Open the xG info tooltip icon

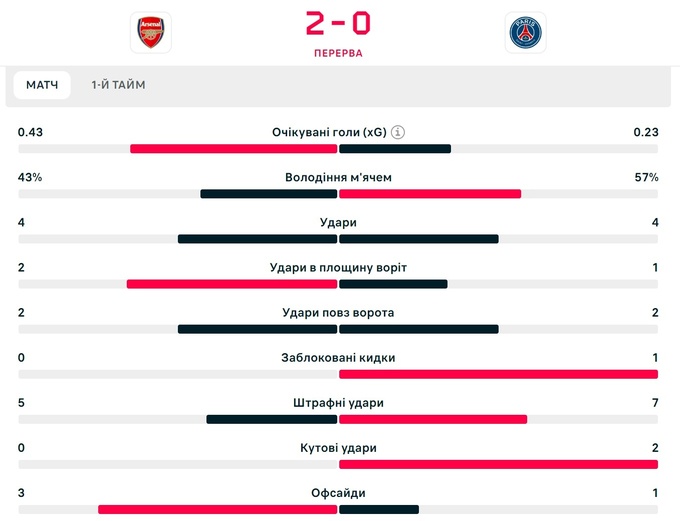[x=398, y=132]
